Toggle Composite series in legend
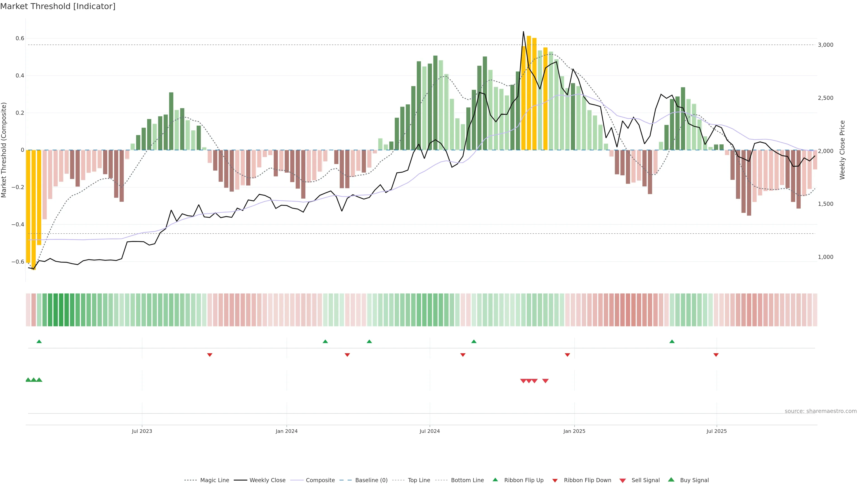Screen dimensions: 868x488 (x=320, y=480)
